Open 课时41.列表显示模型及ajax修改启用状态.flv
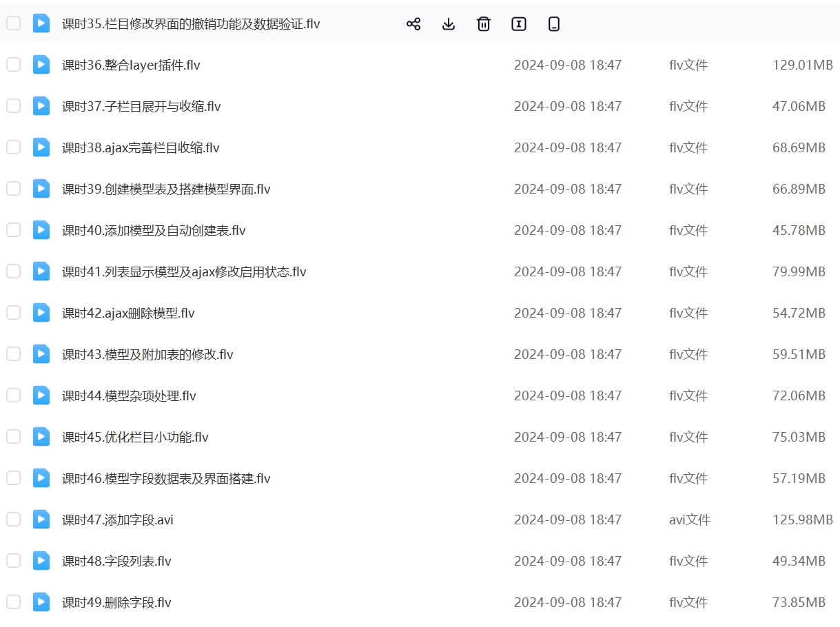This screenshot has height=627, width=840. [184, 272]
